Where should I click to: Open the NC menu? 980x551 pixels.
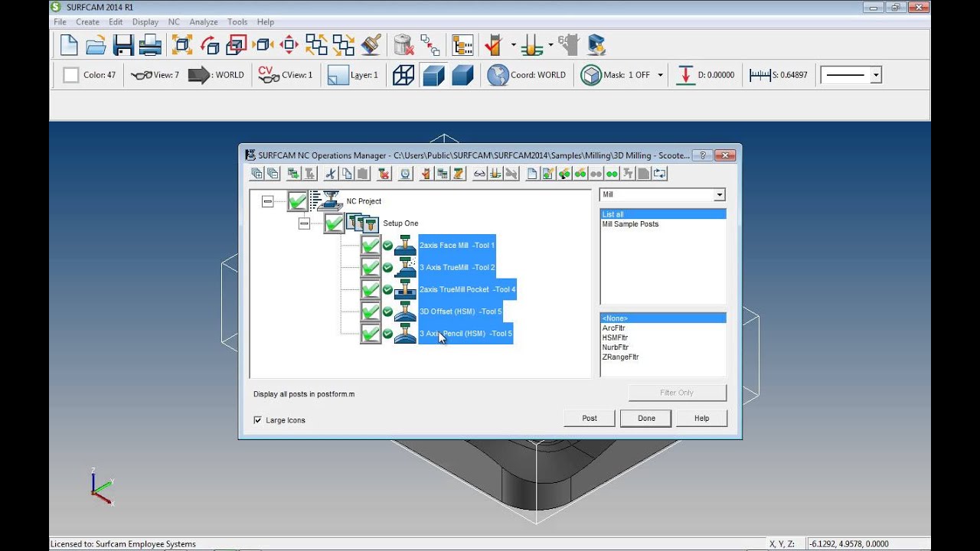[174, 22]
